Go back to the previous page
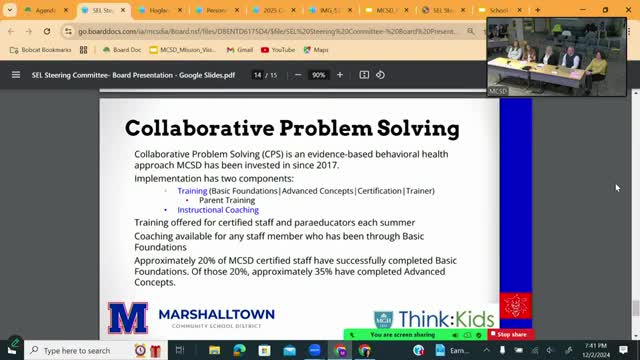 coord(11,31)
